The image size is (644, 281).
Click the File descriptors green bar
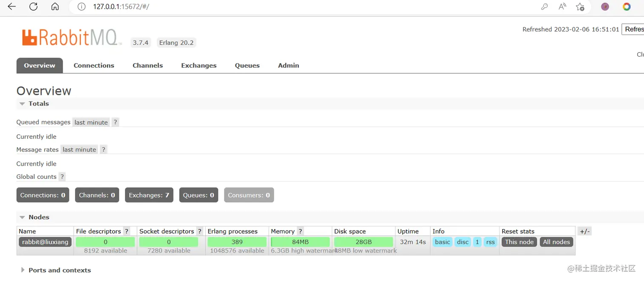(105, 242)
